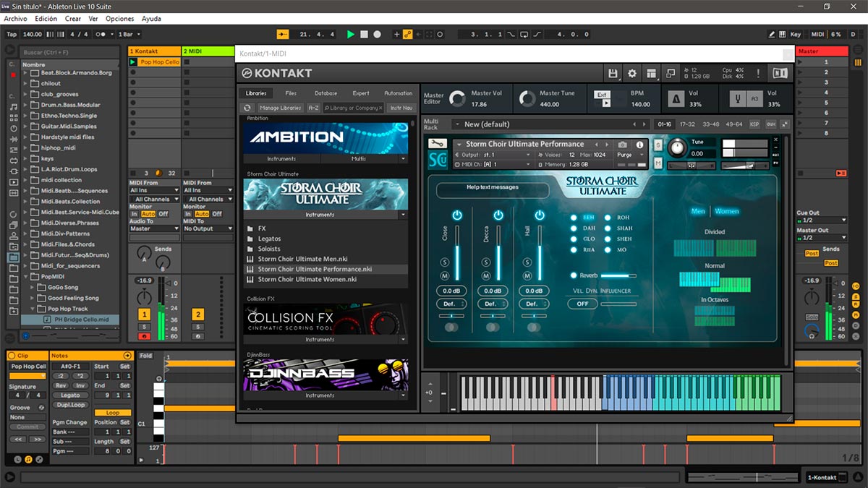Open the Ayuda menu
This screenshot has height=488, width=868.
pyautogui.click(x=152, y=19)
